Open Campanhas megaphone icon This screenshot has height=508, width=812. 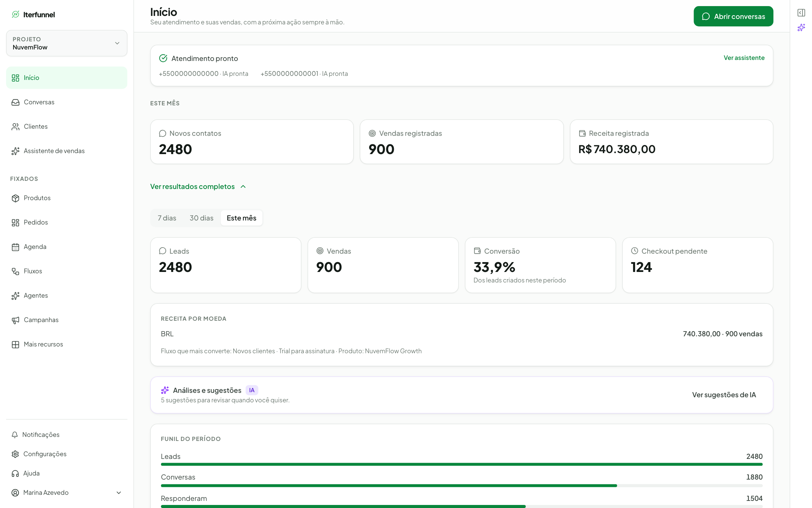pyautogui.click(x=15, y=320)
